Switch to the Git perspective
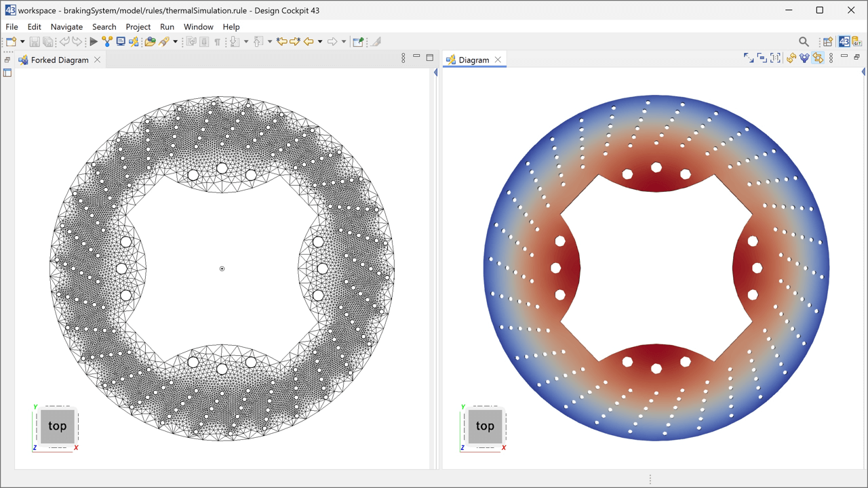The image size is (868, 488). point(857,42)
